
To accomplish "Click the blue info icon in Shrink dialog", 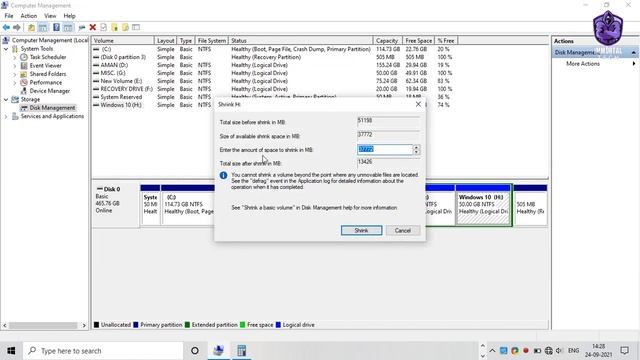I will point(223,175).
